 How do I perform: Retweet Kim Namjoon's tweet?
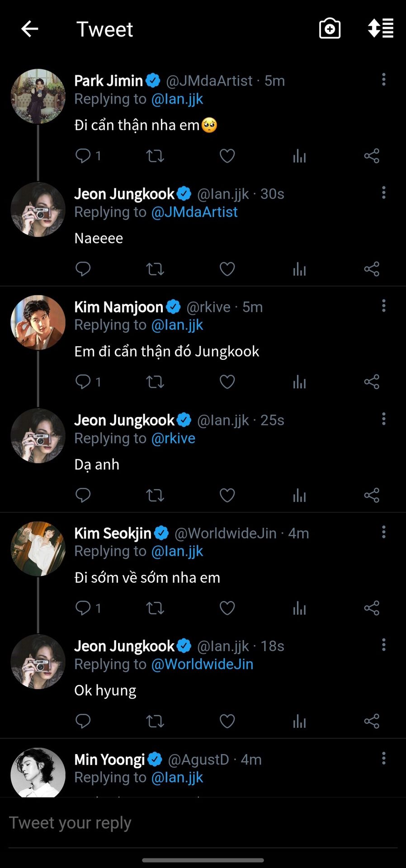point(155,382)
